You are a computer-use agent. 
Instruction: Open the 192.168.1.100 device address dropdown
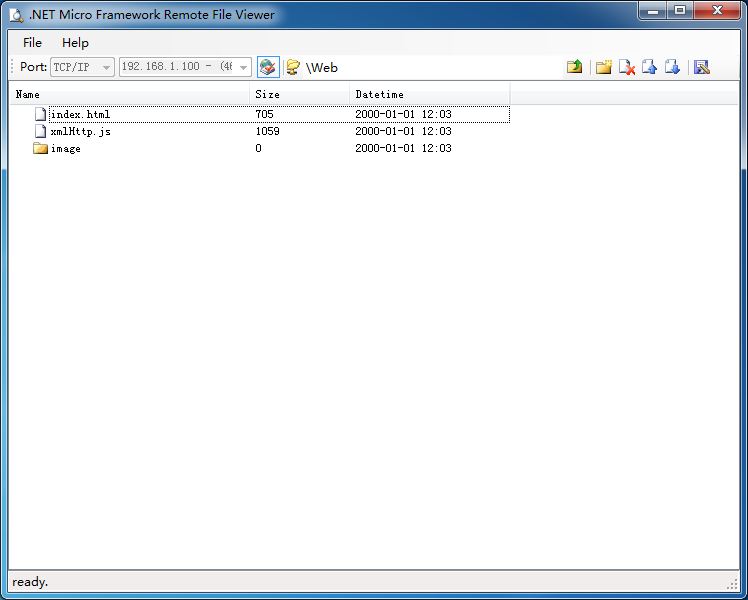click(x=185, y=67)
